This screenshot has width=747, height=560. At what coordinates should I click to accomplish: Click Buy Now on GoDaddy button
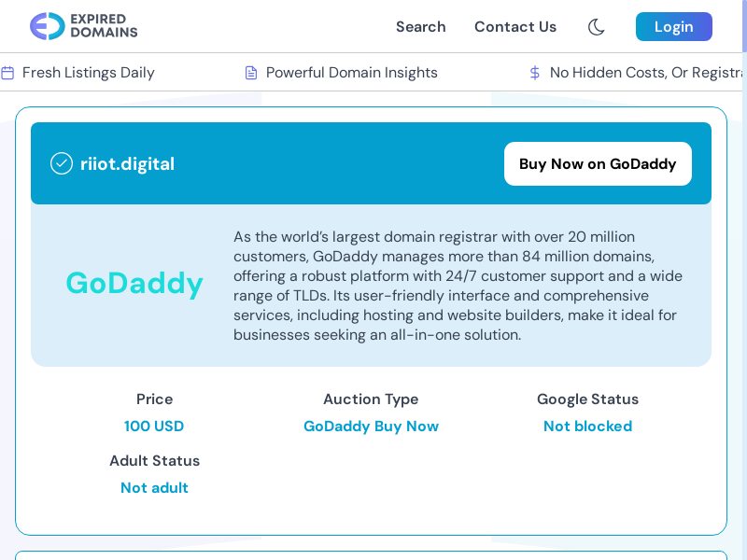coord(598,164)
